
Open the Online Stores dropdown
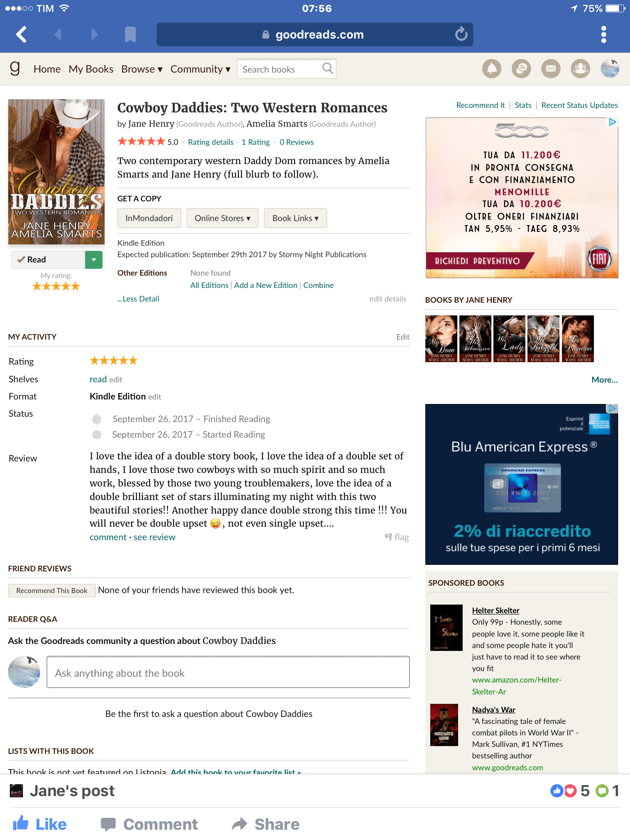222,218
